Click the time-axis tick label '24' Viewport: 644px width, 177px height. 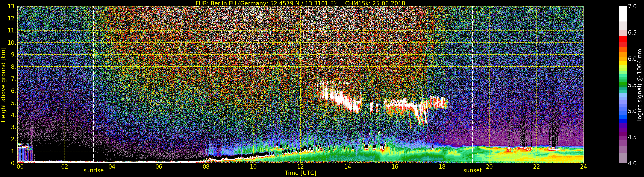click(x=583, y=167)
